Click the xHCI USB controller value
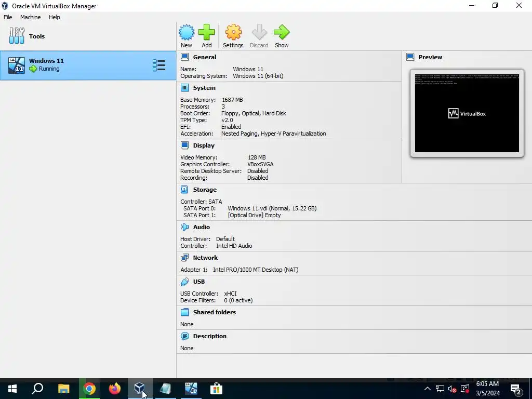Screen dimensions: 532x399 tap(230, 294)
